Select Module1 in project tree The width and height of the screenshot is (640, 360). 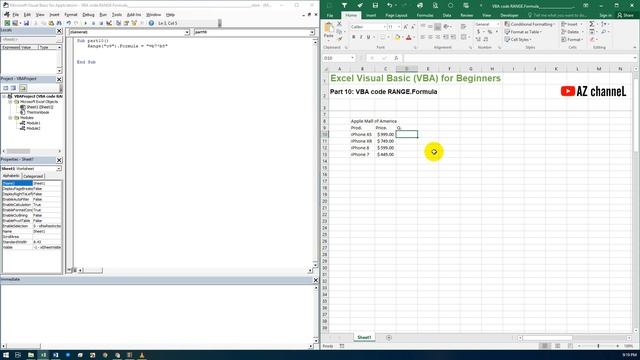point(33,123)
